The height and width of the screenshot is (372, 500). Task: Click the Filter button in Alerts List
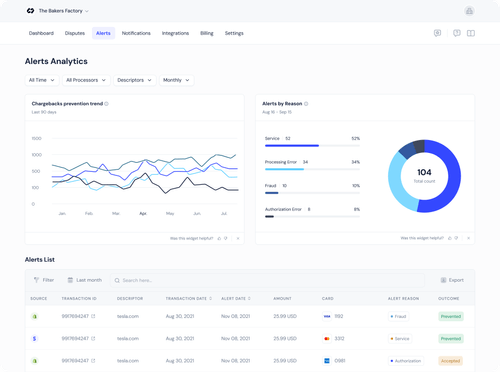[44, 280]
